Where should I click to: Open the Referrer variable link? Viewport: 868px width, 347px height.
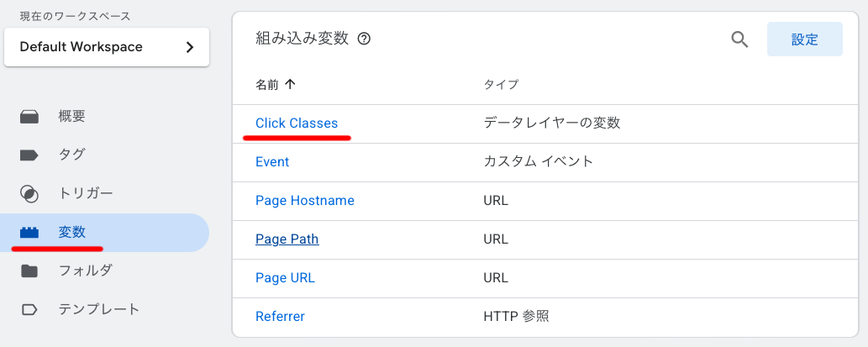(x=280, y=317)
